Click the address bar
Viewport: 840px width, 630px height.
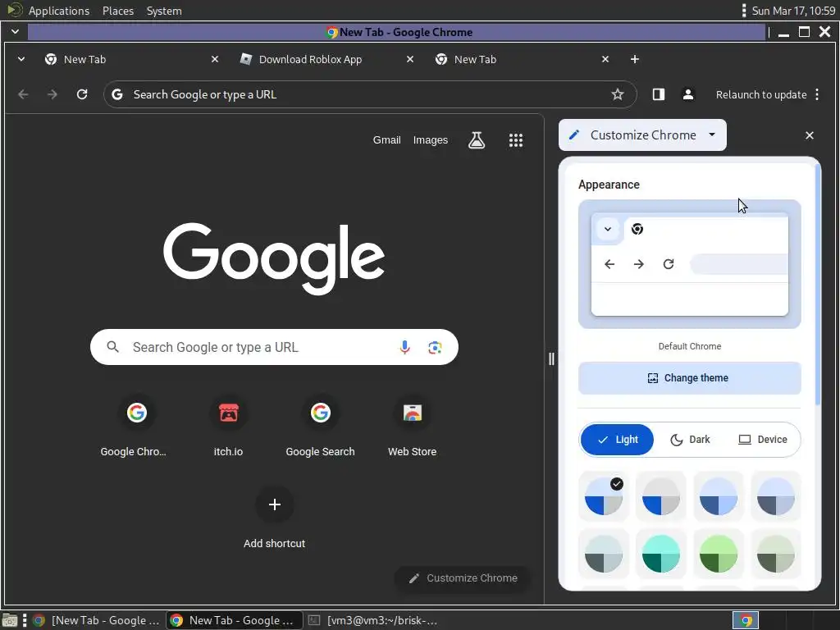pyautogui.click(x=370, y=95)
